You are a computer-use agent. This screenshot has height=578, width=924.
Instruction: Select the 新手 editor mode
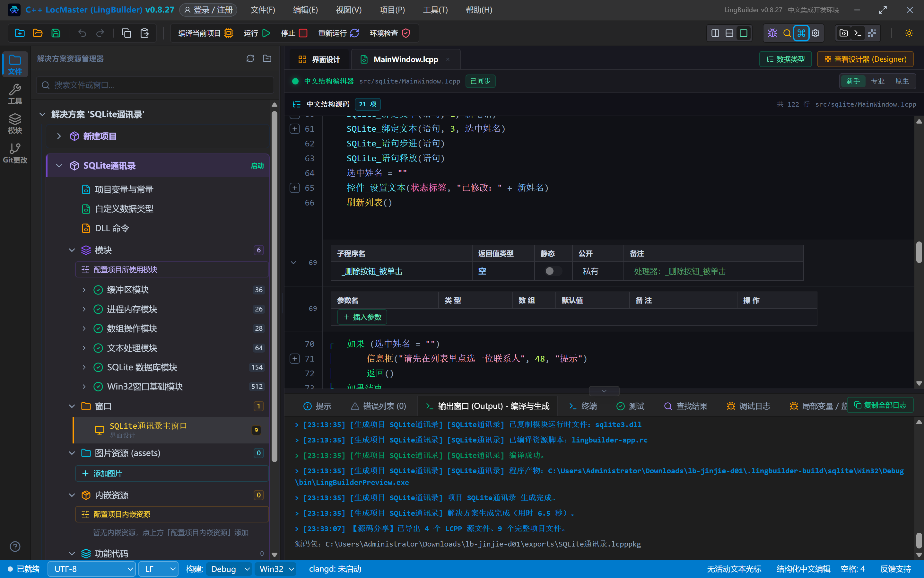point(853,81)
